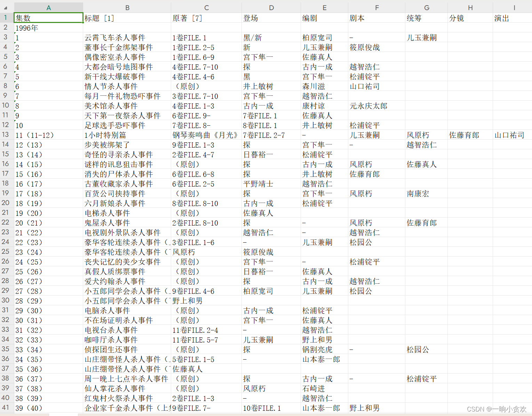Image resolution: width=532 pixels, height=416 pixels.
Task: Click cell 百货公司挟持事件
Action: 127,194
